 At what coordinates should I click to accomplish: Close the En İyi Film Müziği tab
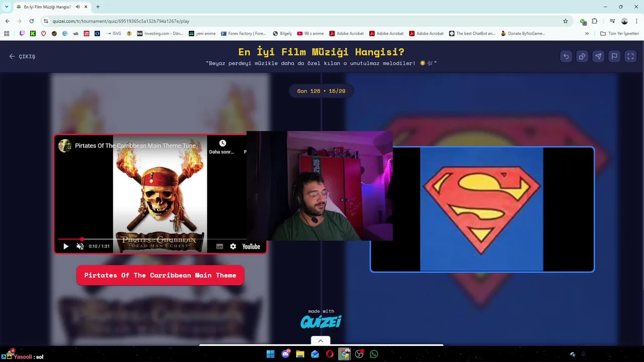point(86,7)
